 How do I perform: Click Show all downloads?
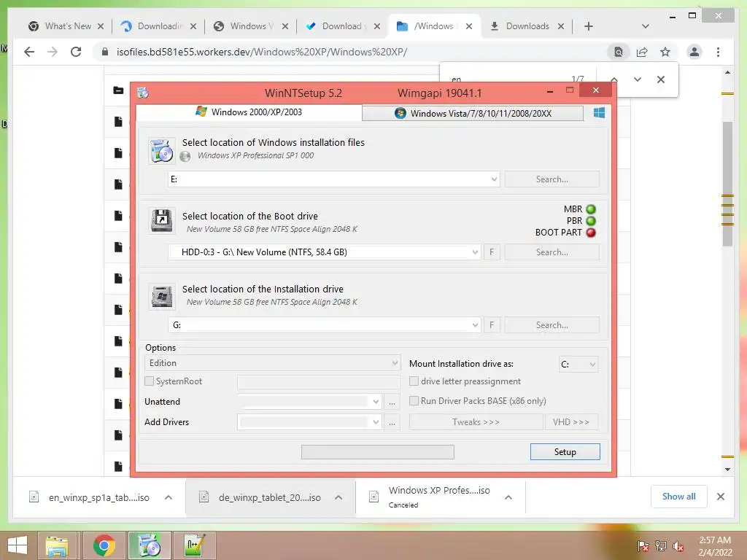(x=679, y=497)
